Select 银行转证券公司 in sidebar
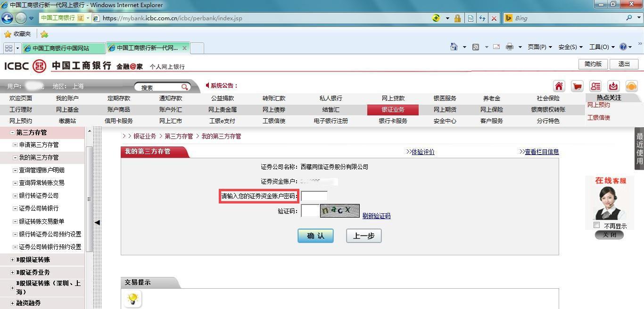The width and height of the screenshot is (644, 309). pyautogui.click(x=39, y=195)
